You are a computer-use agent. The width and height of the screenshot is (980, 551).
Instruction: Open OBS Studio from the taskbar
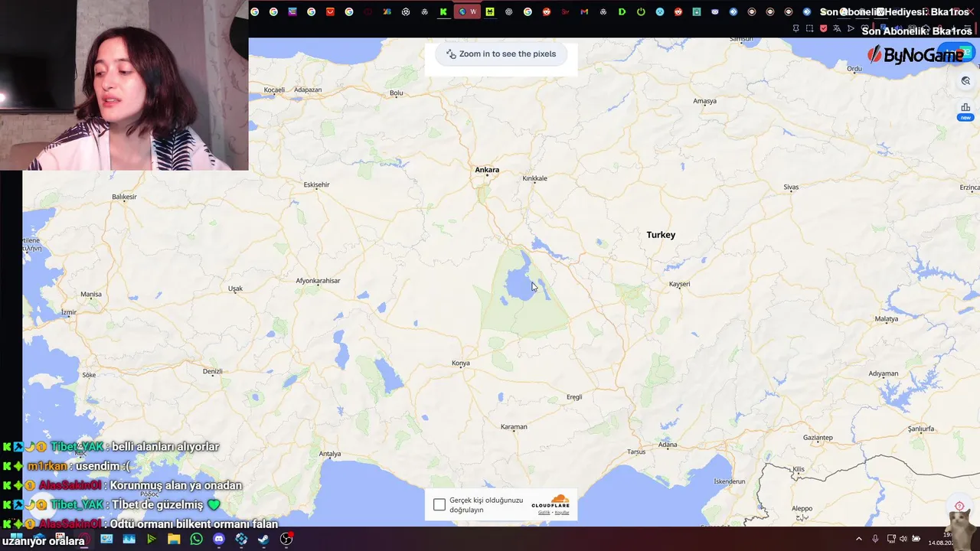point(286,539)
